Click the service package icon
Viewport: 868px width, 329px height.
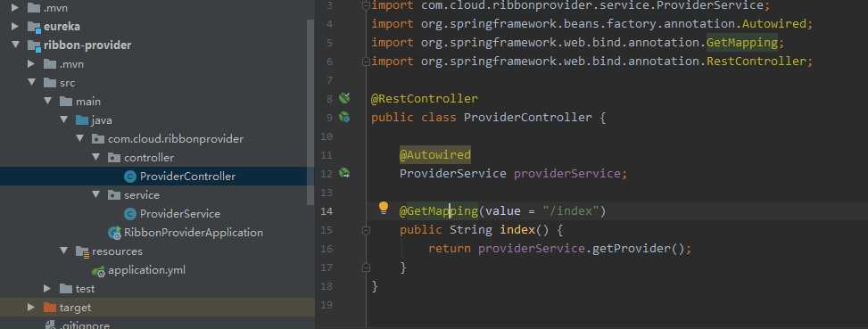pos(114,194)
